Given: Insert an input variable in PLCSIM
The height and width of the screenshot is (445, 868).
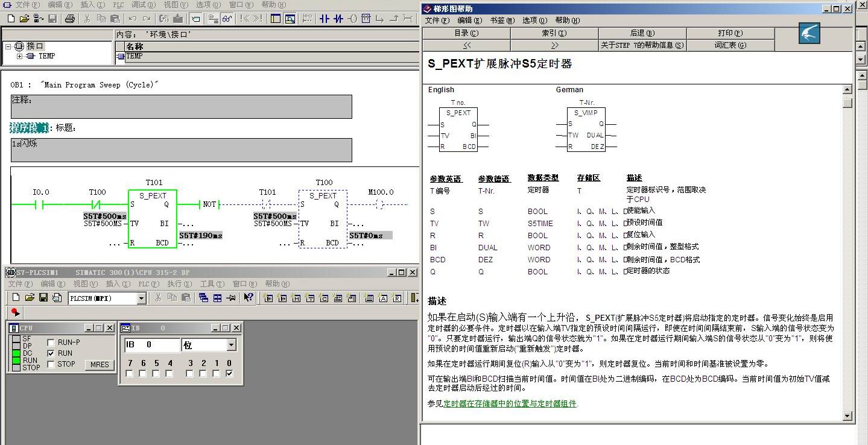Looking at the screenshot, I should (x=268, y=298).
